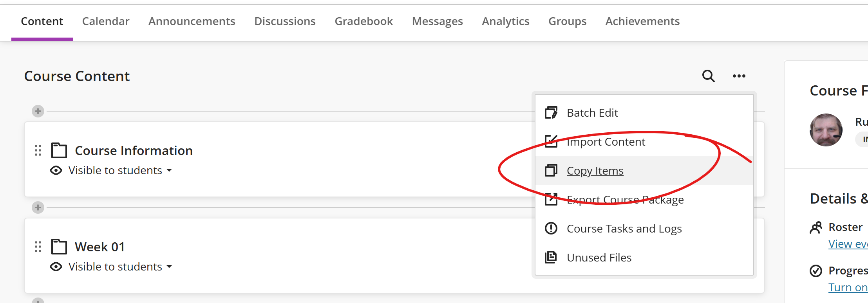Click the Unused Files icon

[551, 257]
